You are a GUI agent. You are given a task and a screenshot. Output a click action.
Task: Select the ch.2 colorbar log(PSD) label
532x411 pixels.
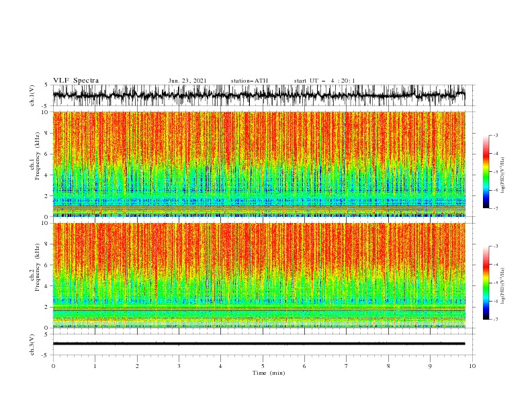(x=502, y=286)
